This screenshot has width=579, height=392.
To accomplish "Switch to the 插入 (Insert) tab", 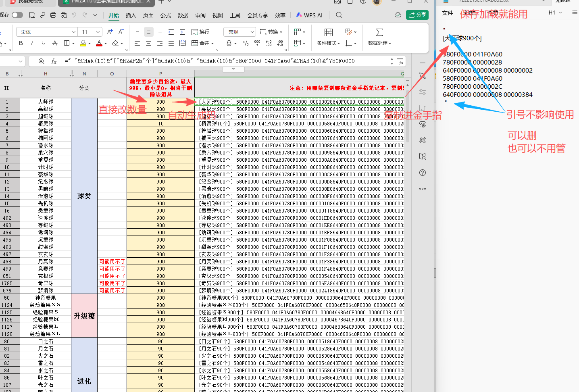I will pyautogui.click(x=131, y=15).
